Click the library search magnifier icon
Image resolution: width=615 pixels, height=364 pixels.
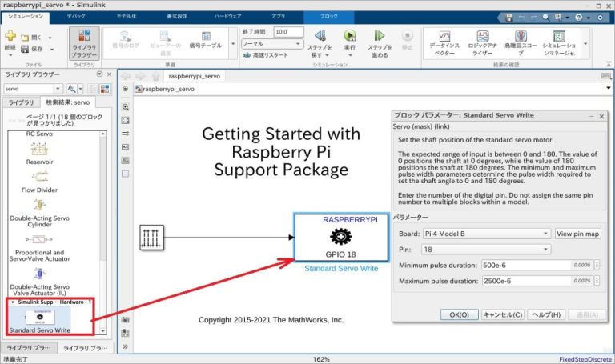pyautogui.click(x=71, y=89)
